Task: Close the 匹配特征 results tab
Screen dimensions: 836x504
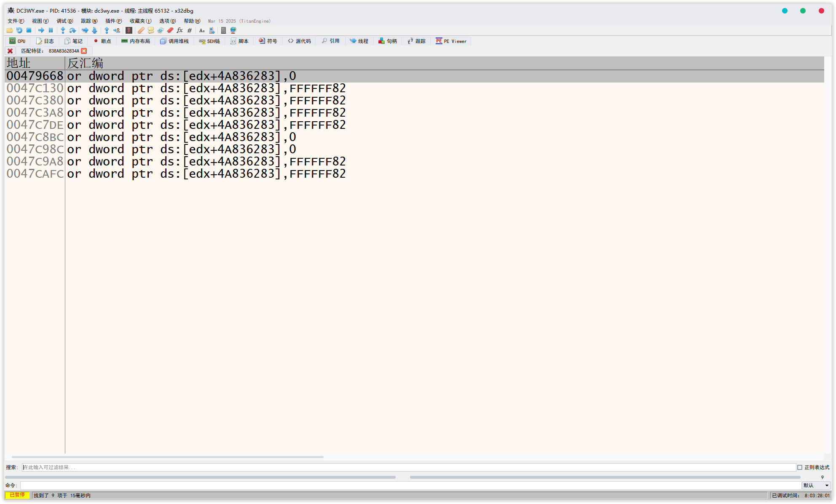Action: [x=84, y=51]
